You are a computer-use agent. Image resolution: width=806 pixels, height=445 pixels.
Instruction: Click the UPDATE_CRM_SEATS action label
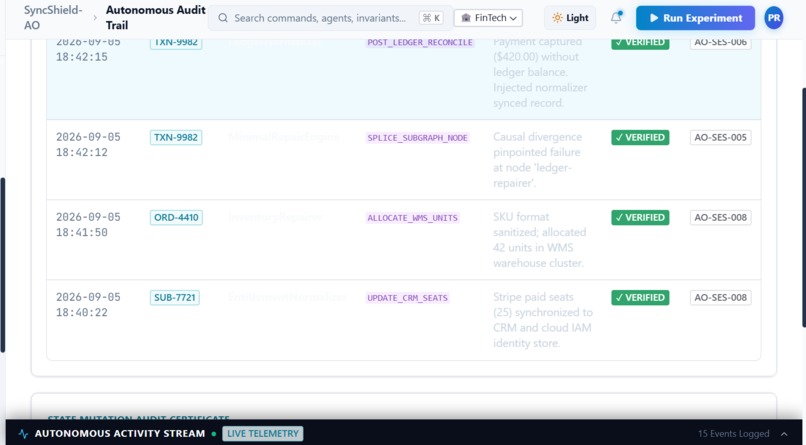click(408, 298)
